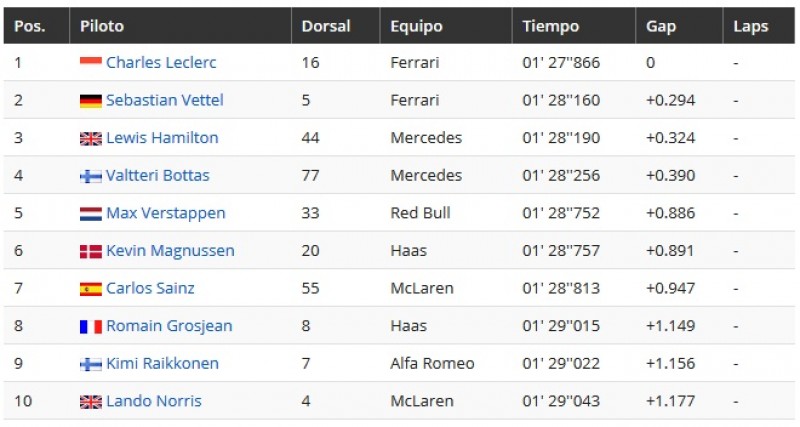Click the Spanish flag beside Carlos Sainz

point(91,289)
